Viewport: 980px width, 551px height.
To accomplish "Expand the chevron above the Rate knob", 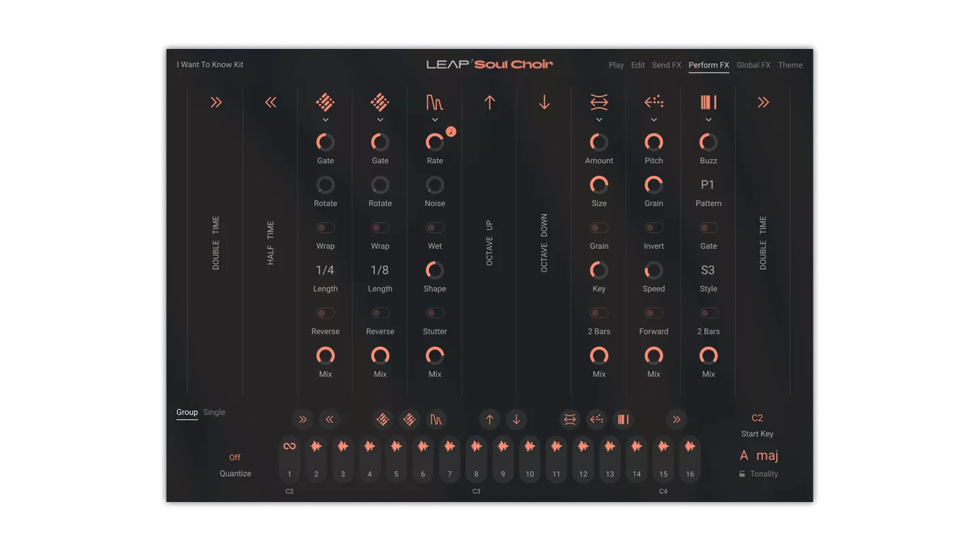I will pos(435,120).
